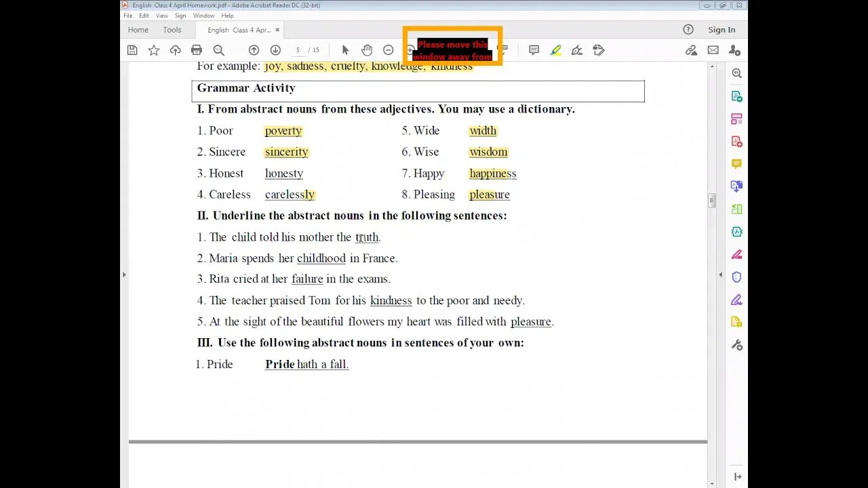Screen dimensions: 868x488
Task: Open the find text magnifier in toolbar
Action: click(218, 50)
